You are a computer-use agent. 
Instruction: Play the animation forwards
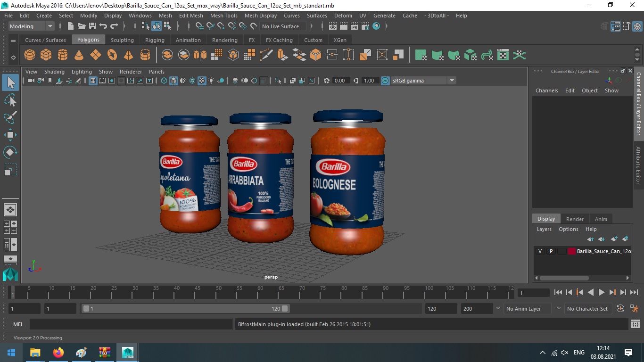click(602, 292)
